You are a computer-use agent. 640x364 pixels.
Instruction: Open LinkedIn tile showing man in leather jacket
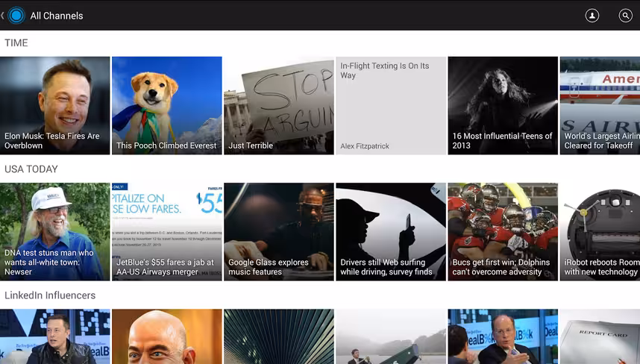click(x=54, y=336)
